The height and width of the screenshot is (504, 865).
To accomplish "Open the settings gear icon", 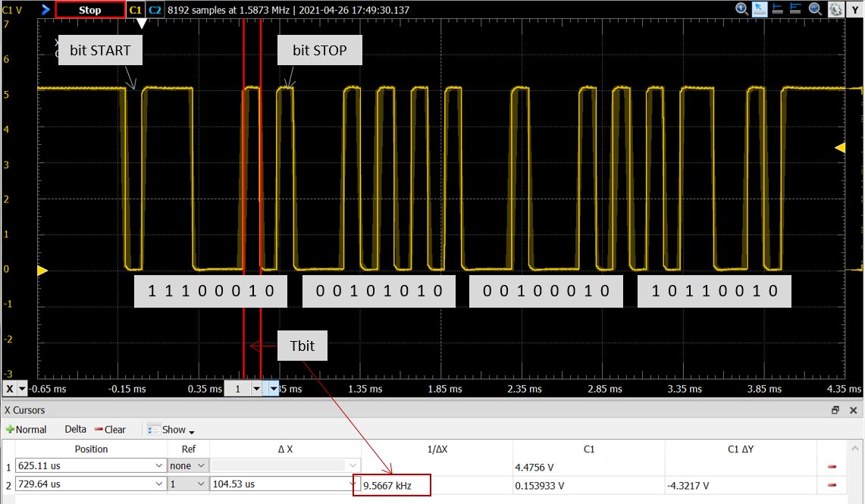I will (x=835, y=9).
